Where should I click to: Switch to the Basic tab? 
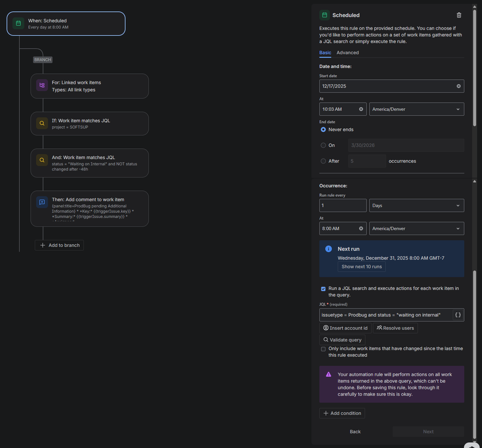[x=325, y=53]
